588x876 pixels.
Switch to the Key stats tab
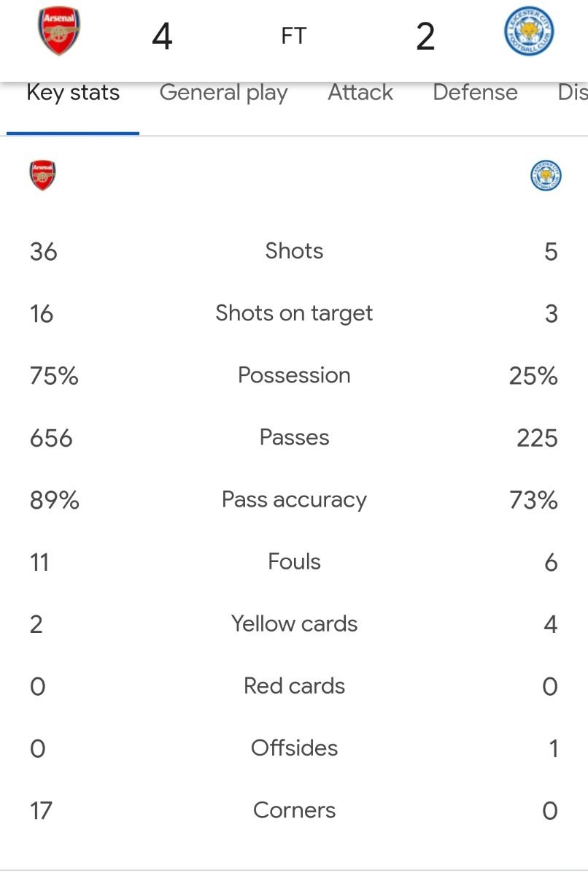(73, 93)
